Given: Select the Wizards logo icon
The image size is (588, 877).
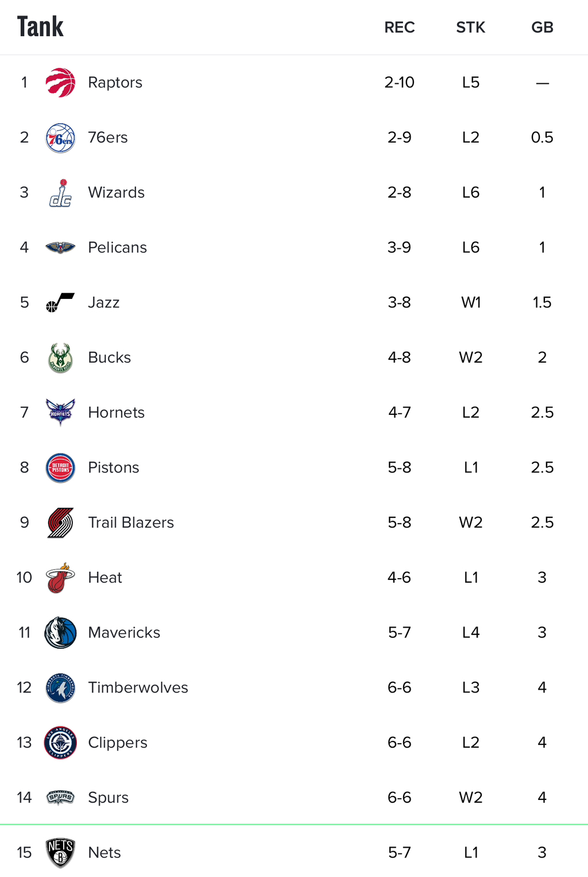Looking at the screenshot, I should (x=60, y=193).
